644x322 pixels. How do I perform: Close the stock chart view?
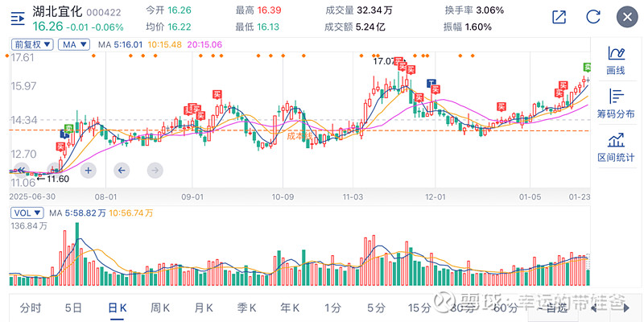click(x=626, y=17)
